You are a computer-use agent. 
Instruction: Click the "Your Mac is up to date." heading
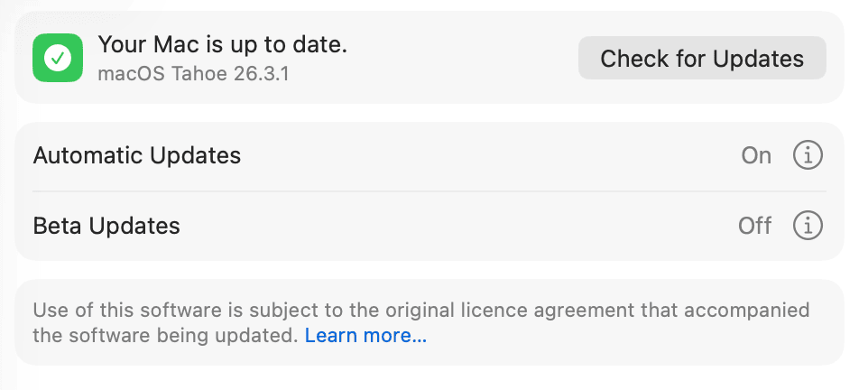click(x=222, y=43)
